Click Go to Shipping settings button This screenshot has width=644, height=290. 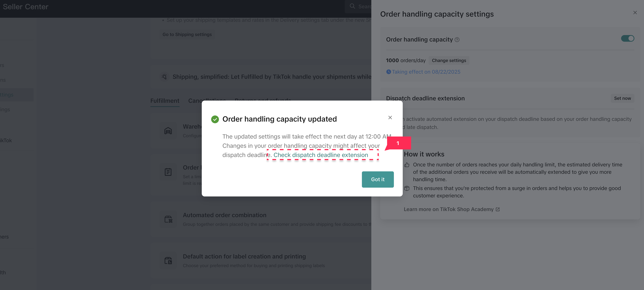coord(187,34)
